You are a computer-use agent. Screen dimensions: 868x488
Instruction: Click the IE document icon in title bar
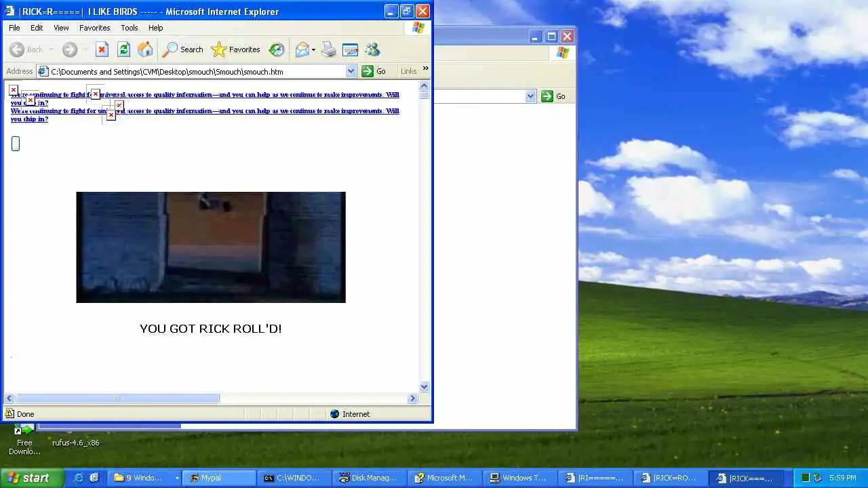(10, 11)
